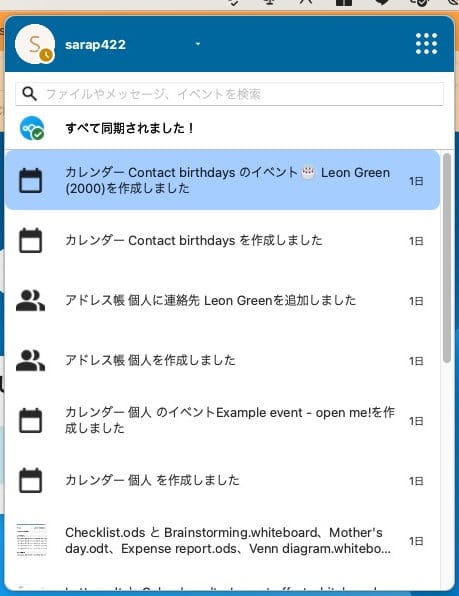
Task: Click calendar icon beside カレンダー 個人 を作成しました
Action: tap(31, 480)
